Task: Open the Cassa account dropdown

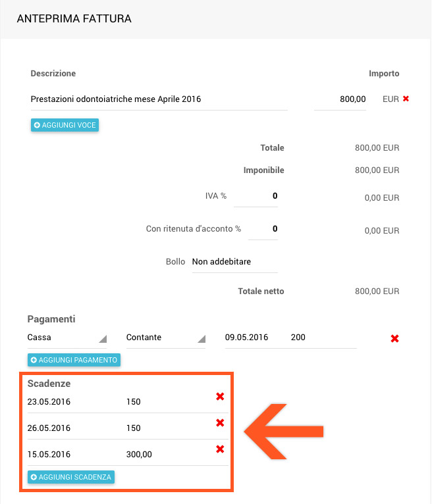Action: click(x=66, y=338)
